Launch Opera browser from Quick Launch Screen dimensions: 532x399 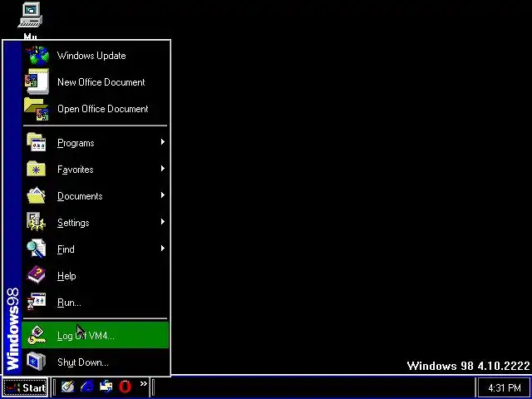point(126,387)
